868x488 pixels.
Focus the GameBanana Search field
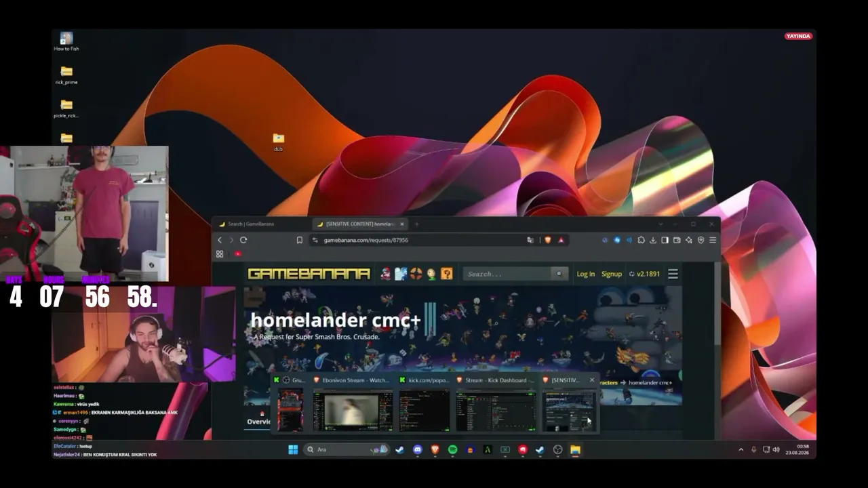pyautogui.click(x=509, y=274)
